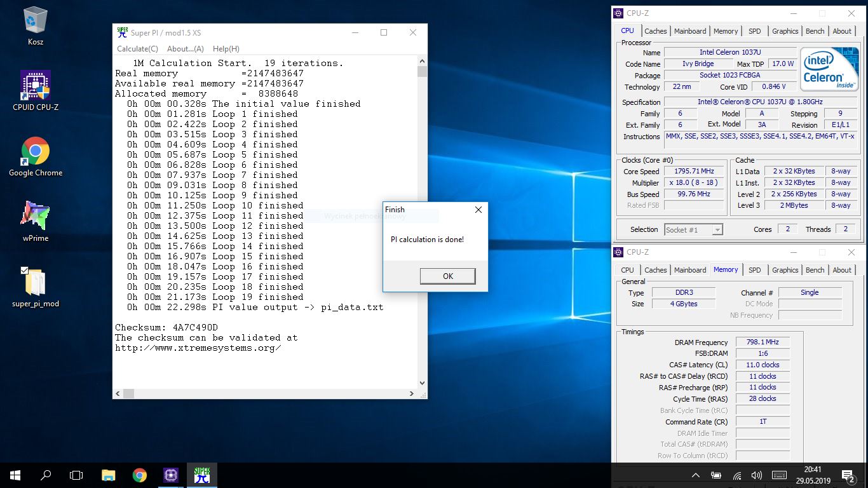Image resolution: width=868 pixels, height=488 pixels.
Task: Click the Windows Start button
Action: [15, 475]
